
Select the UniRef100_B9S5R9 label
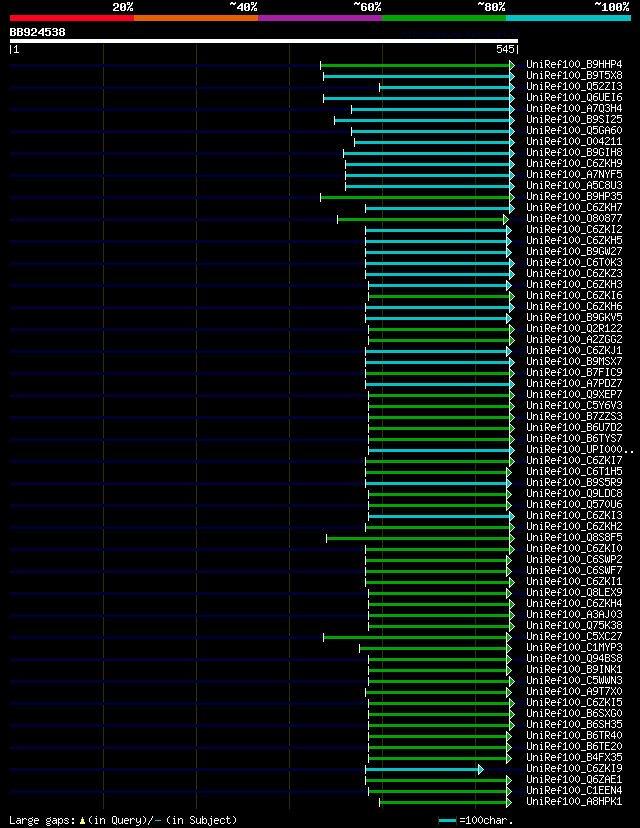click(x=574, y=483)
